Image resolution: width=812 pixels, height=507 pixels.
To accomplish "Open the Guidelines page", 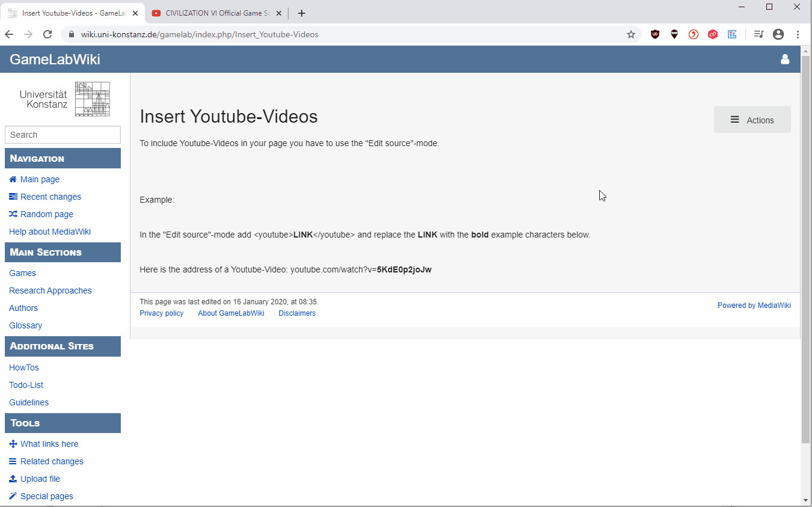I will pos(29,402).
